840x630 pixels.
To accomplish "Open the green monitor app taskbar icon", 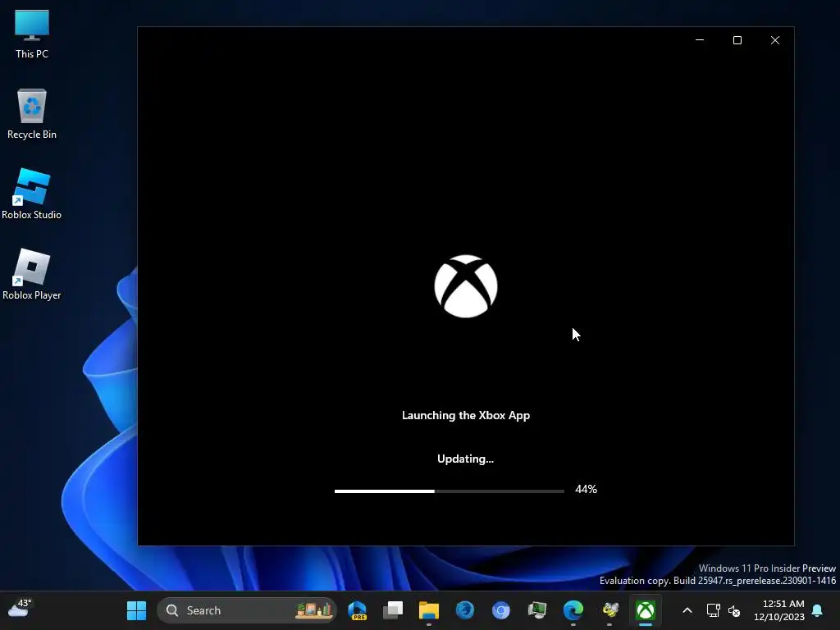I will (536, 610).
